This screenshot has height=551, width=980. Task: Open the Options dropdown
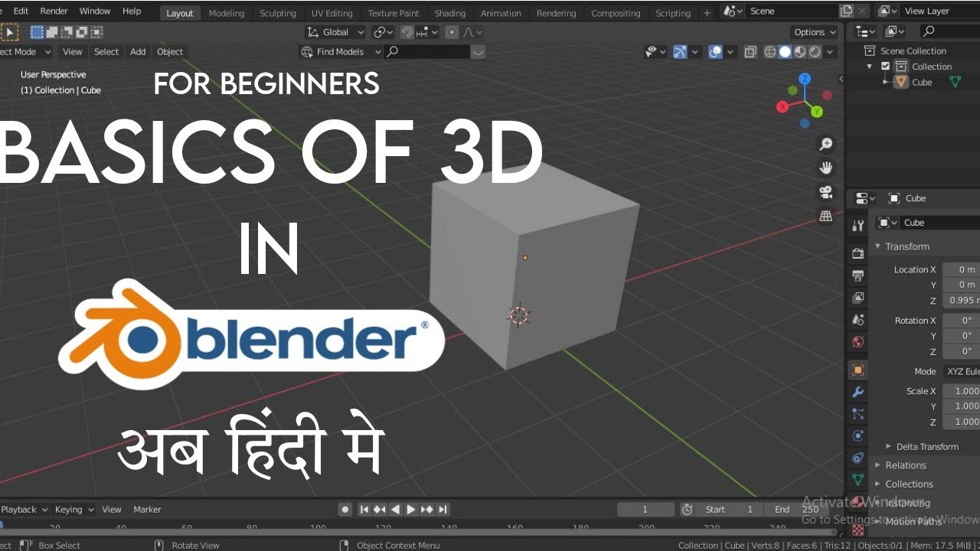click(x=815, y=32)
